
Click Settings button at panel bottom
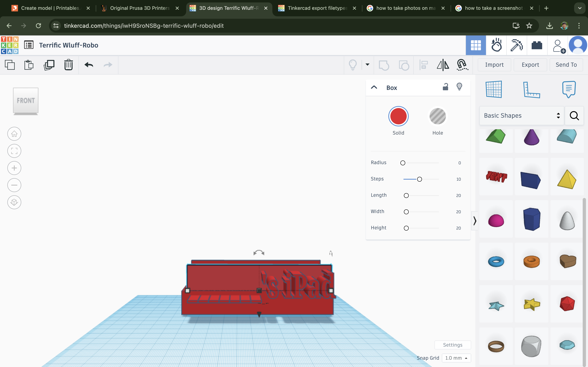[x=453, y=345]
